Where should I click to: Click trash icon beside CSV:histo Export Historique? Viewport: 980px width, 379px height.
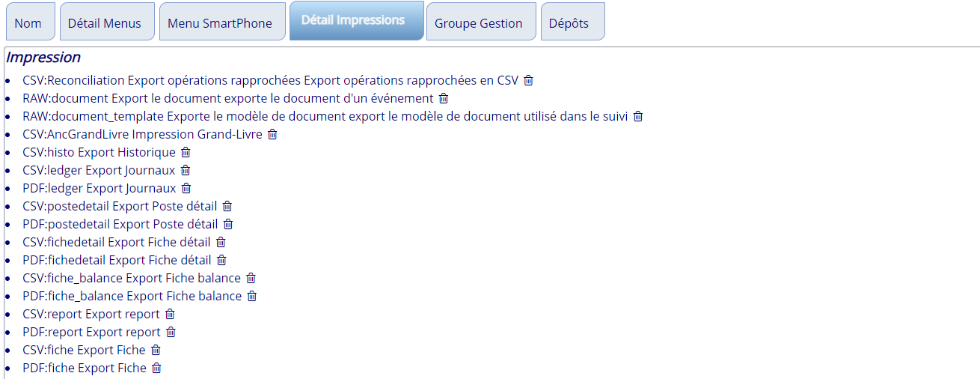[186, 152]
